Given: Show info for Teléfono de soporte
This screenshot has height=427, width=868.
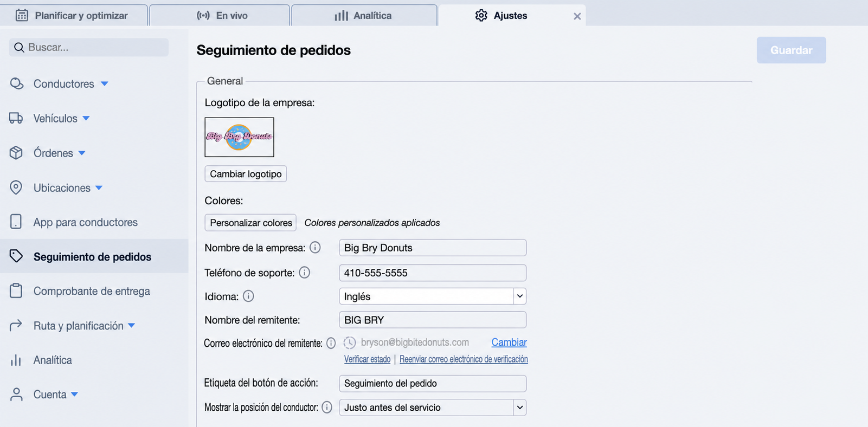Looking at the screenshot, I should coord(305,273).
